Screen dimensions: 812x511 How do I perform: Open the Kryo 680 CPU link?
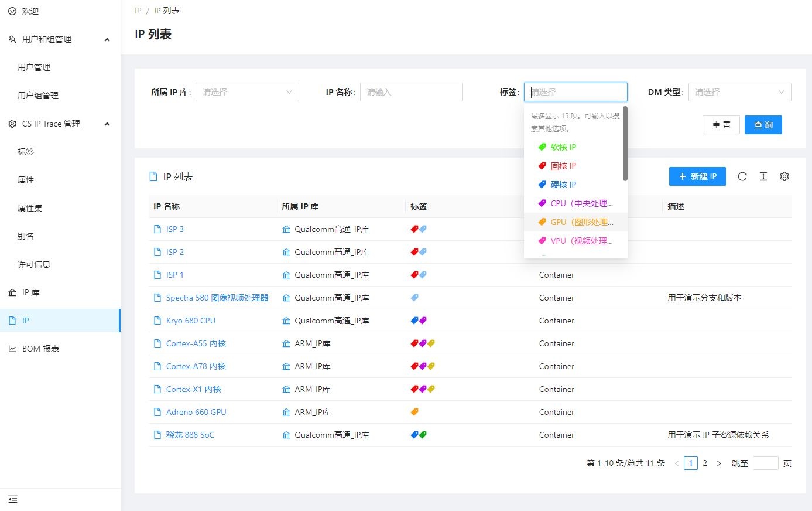[190, 321]
